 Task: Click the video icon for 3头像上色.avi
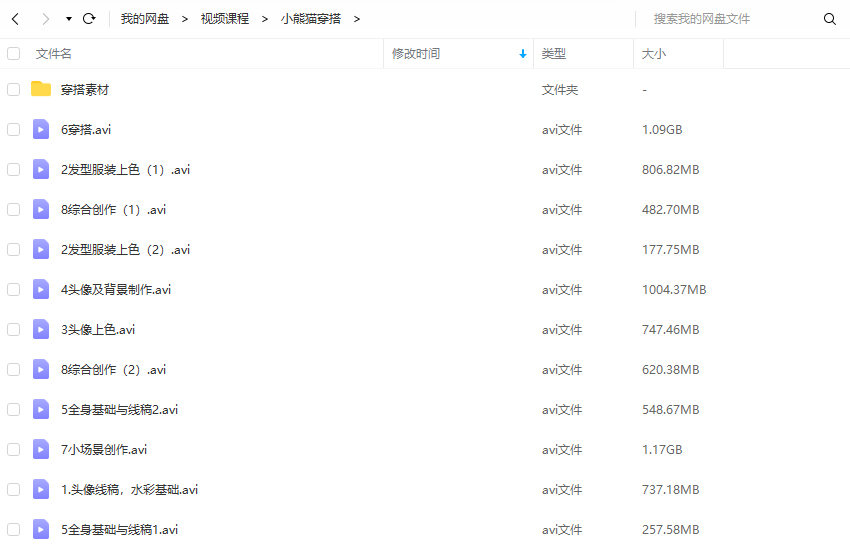[x=41, y=329]
